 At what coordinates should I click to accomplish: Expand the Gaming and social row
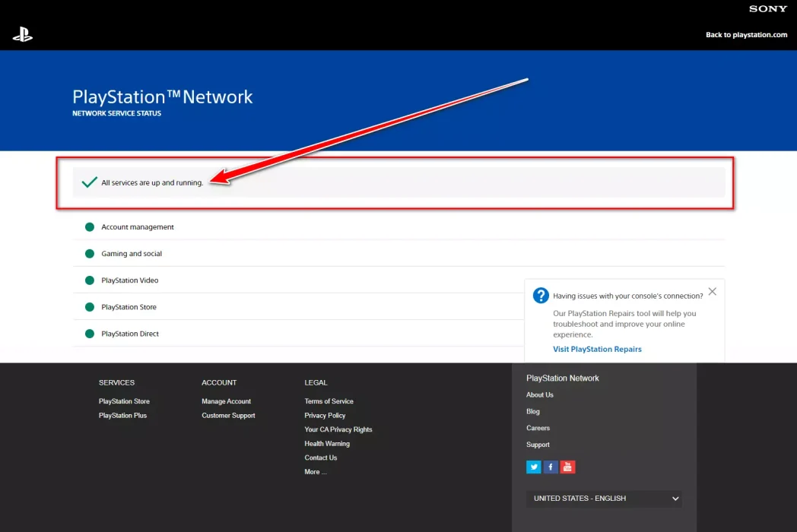coord(399,254)
